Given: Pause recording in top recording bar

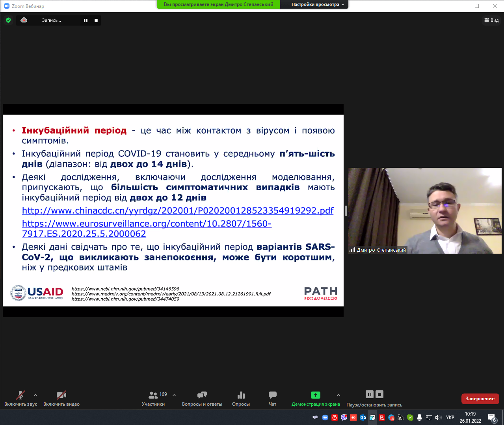Looking at the screenshot, I should click(x=86, y=20).
